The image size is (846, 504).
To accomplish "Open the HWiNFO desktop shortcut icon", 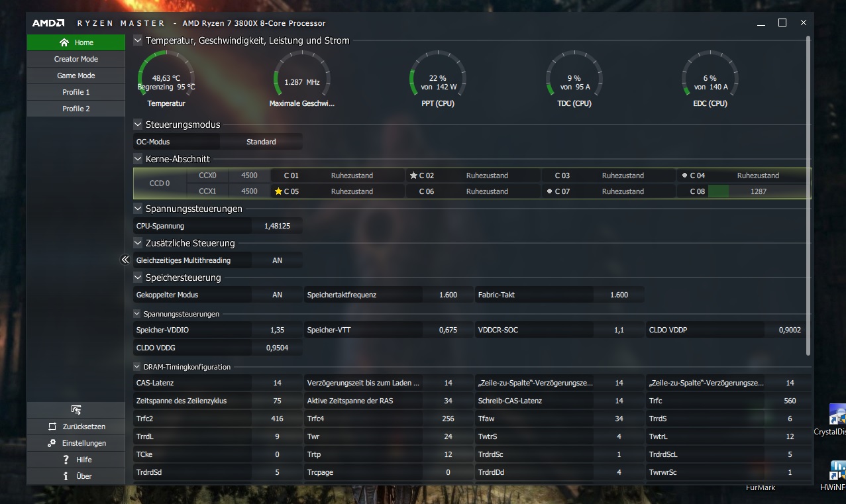I will click(837, 472).
